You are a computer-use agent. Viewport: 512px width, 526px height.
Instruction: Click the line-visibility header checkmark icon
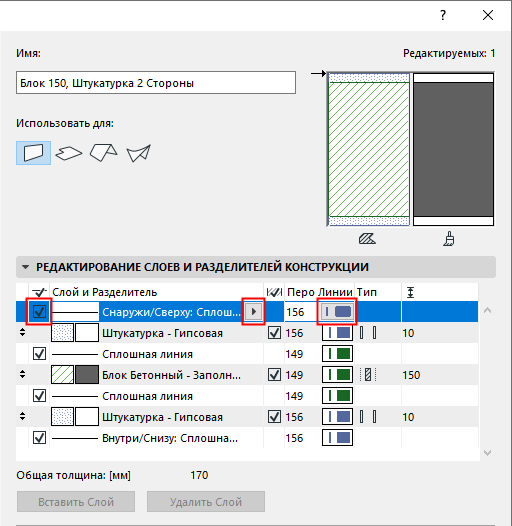coord(39,292)
